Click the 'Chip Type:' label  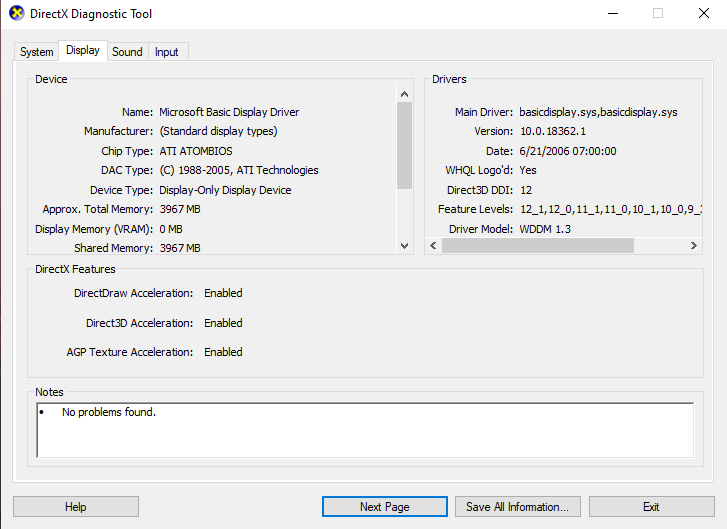click(x=127, y=151)
